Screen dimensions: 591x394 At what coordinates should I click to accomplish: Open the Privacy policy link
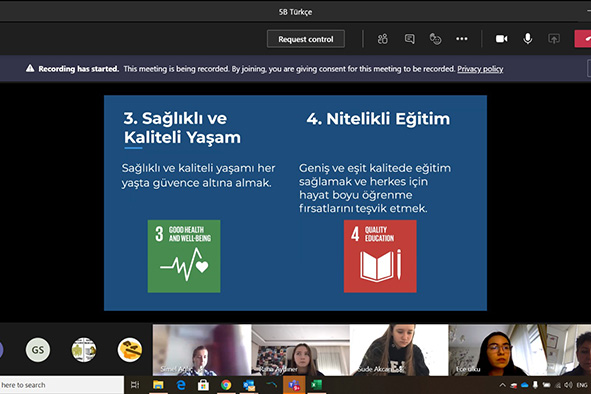480,69
